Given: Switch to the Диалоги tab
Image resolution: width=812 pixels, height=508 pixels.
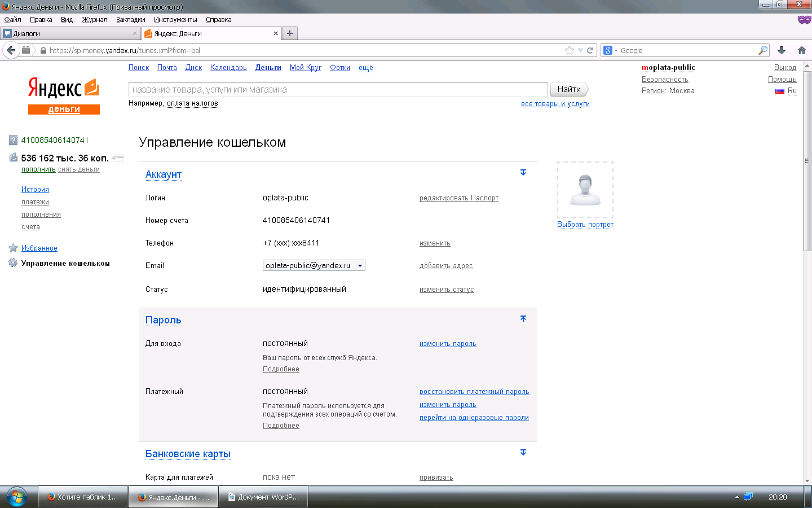Looking at the screenshot, I should coord(70,33).
